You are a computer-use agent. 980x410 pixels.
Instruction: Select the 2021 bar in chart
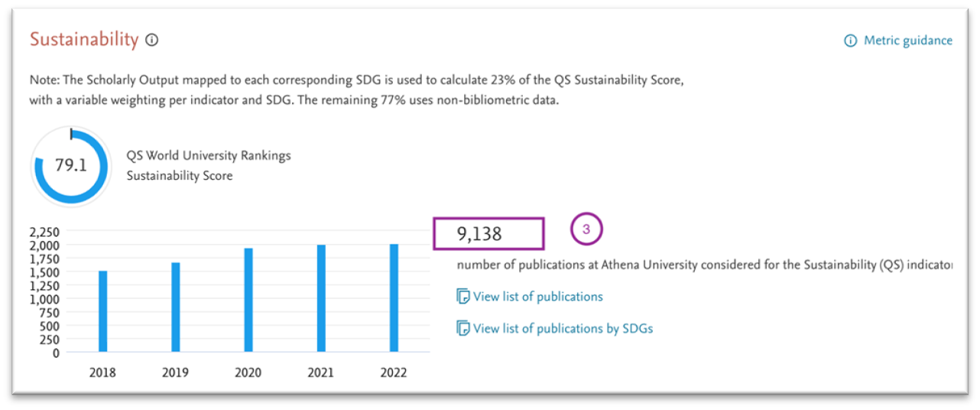click(321, 299)
